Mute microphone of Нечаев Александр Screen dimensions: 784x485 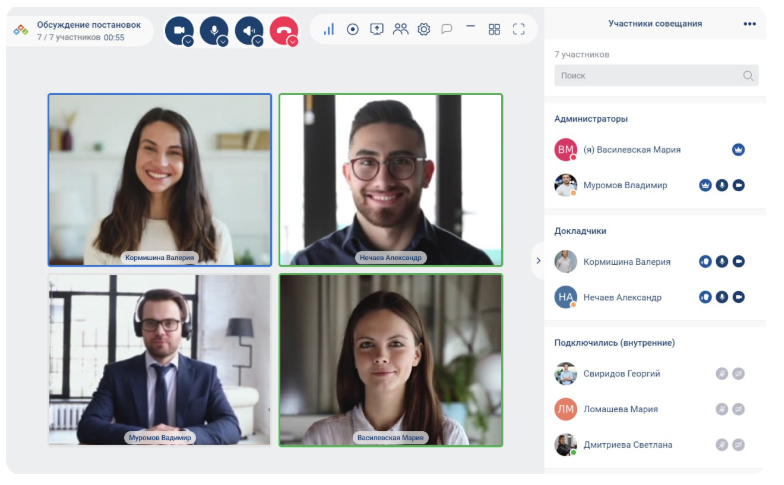click(722, 298)
